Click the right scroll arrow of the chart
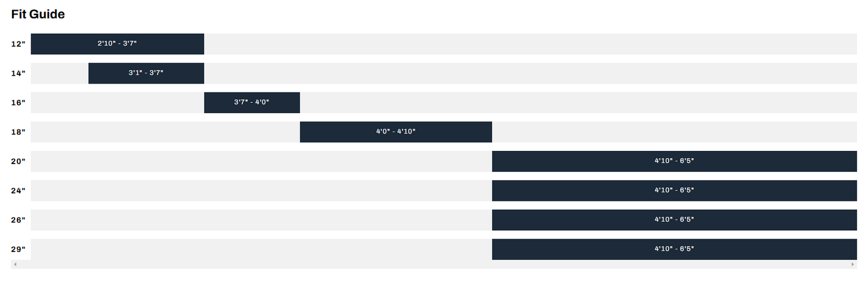The width and height of the screenshot is (868, 285). click(x=853, y=265)
